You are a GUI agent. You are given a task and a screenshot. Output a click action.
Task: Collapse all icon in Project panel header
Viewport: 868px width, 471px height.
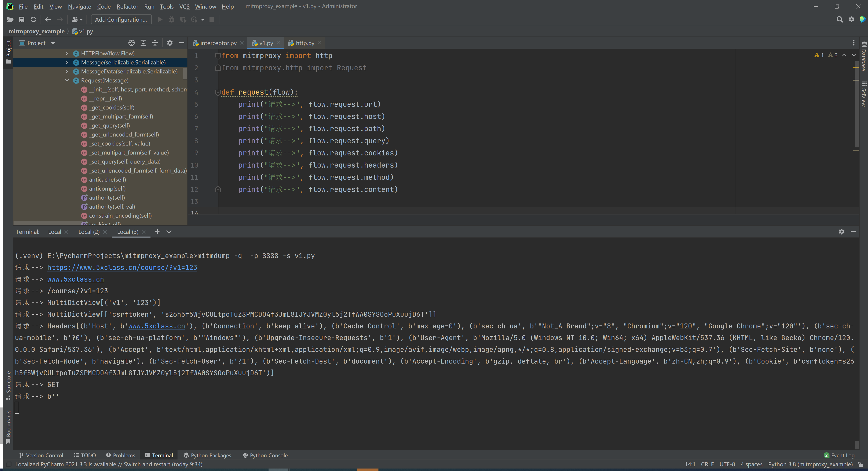point(155,43)
